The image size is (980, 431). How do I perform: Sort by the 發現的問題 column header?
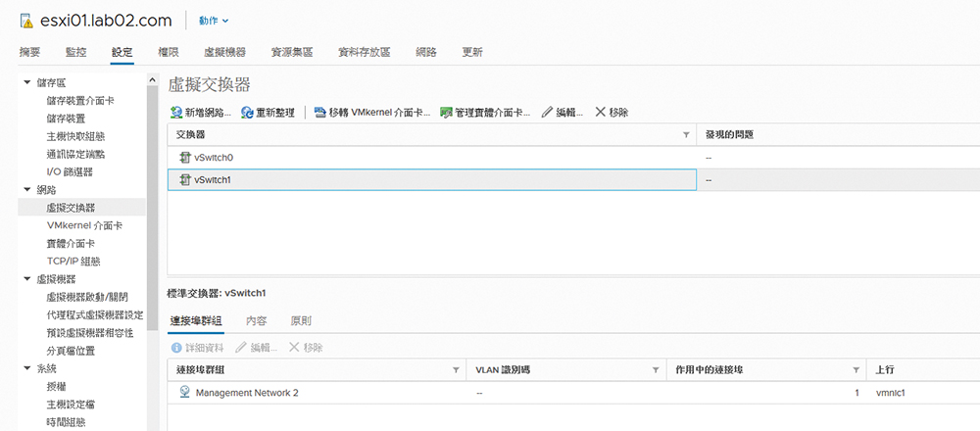(x=729, y=135)
